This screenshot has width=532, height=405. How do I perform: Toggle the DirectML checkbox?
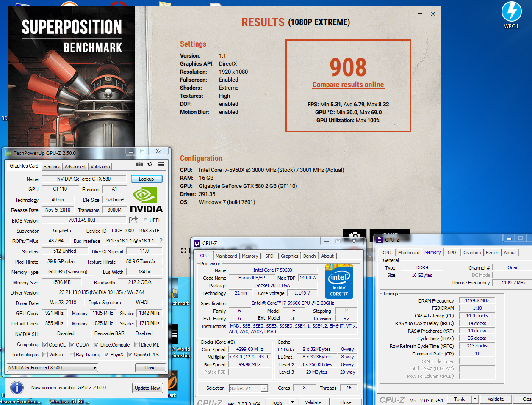coord(137,345)
